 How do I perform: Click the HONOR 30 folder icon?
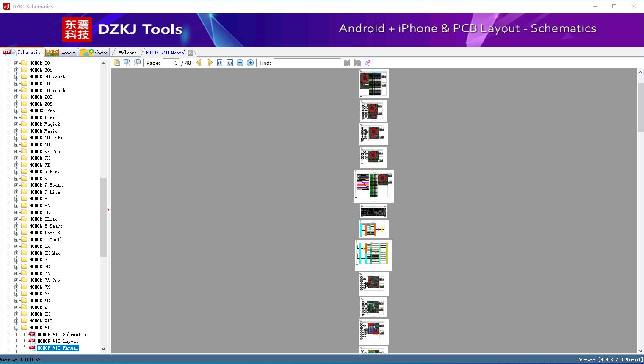pyautogui.click(x=24, y=63)
